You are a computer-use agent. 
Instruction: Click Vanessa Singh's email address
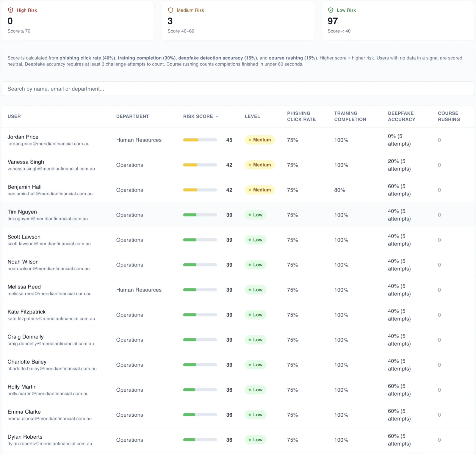click(51, 169)
